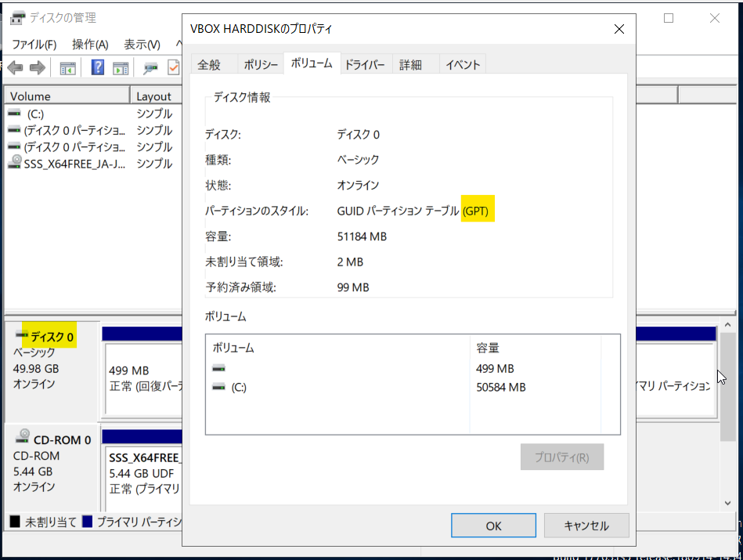Open the イベント tab
This screenshot has height=560, width=743.
(x=463, y=64)
